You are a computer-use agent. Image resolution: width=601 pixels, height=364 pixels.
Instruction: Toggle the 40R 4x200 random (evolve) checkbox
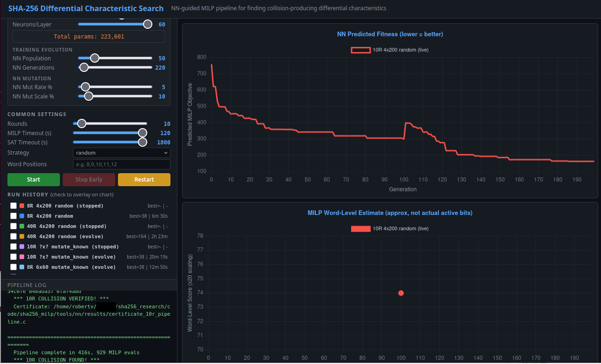coord(13,236)
